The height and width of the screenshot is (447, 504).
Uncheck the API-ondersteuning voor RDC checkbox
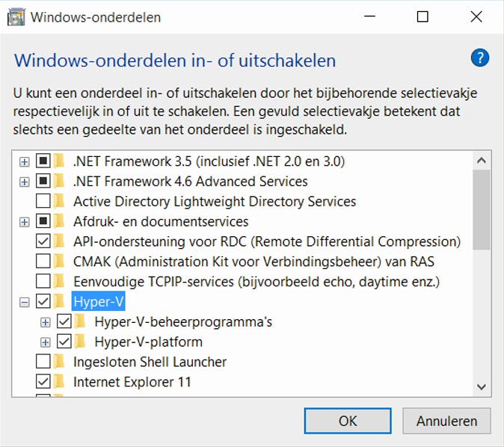point(43,242)
